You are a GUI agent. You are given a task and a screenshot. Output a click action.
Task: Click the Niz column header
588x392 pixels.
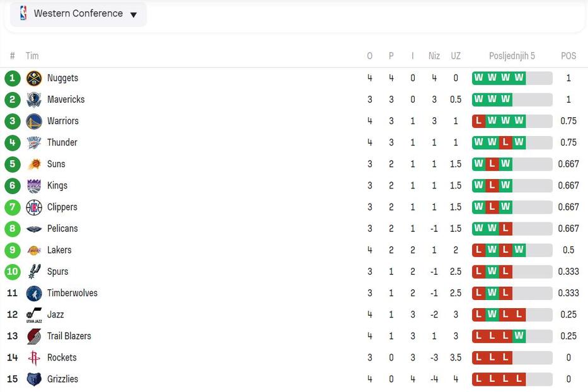tap(434, 56)
